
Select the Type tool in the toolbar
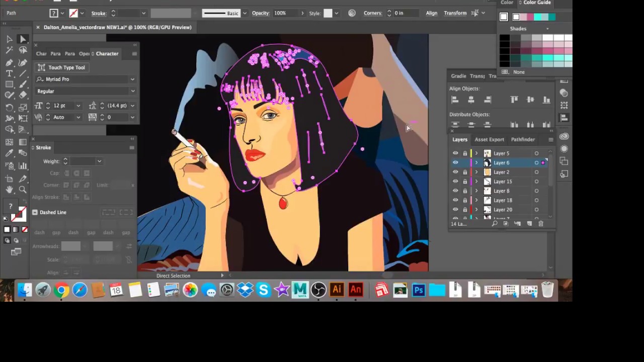[9, 73]
